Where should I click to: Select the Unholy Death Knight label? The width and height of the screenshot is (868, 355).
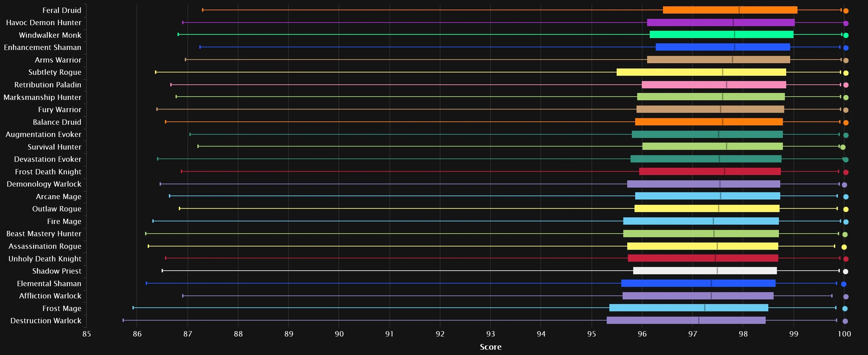click(x=45, y=259)
